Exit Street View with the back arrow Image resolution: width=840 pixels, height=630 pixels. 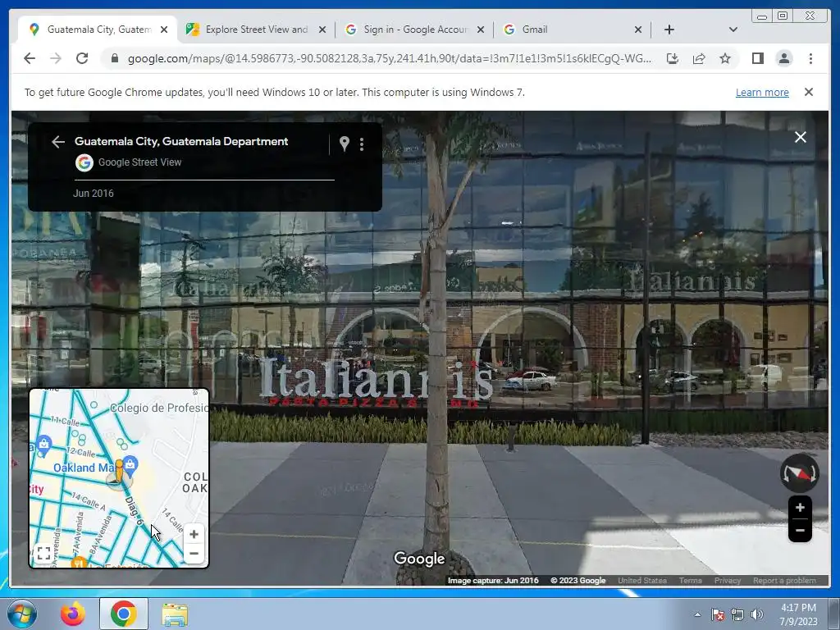coord(58,141)
